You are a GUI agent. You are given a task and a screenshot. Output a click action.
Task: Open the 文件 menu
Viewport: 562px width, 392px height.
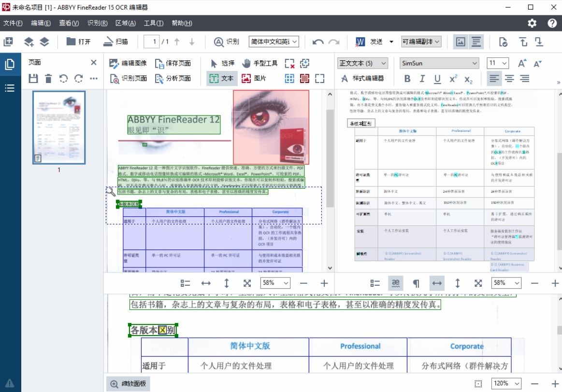[13, 23]
